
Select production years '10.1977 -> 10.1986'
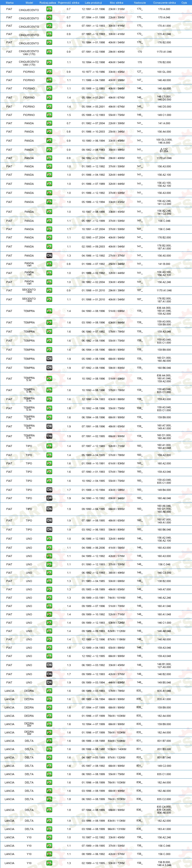(93, 72)
